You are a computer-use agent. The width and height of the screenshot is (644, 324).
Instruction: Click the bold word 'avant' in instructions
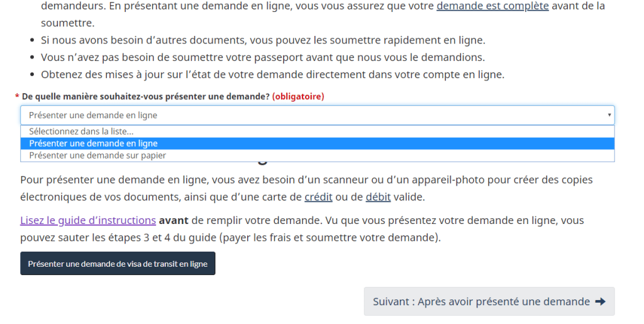[x=174, y=221]
